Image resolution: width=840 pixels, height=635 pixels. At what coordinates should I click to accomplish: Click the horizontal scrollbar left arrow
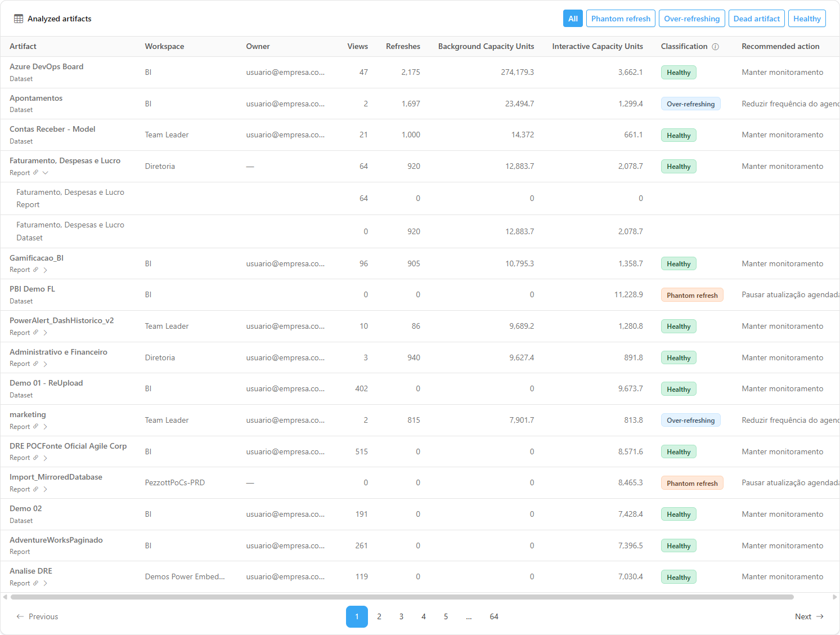coord(5,597)
